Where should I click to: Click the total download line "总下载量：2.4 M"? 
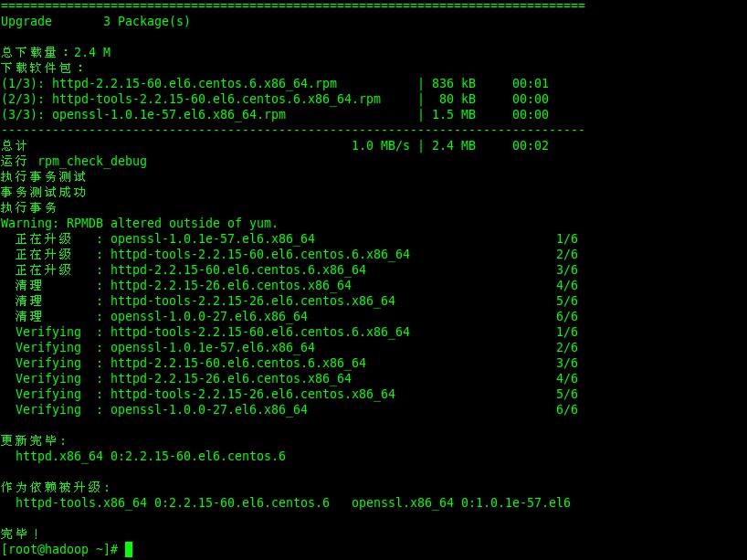point(56,52)
